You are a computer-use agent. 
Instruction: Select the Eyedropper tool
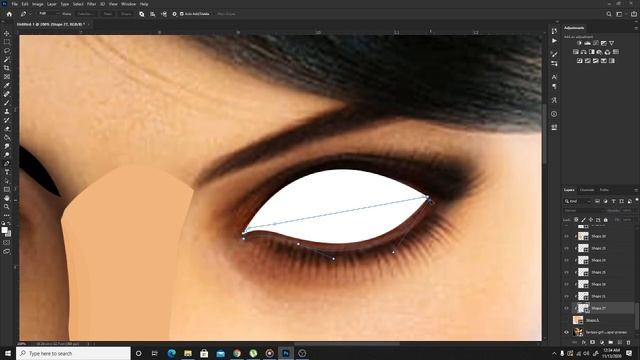tap(7, 85)
